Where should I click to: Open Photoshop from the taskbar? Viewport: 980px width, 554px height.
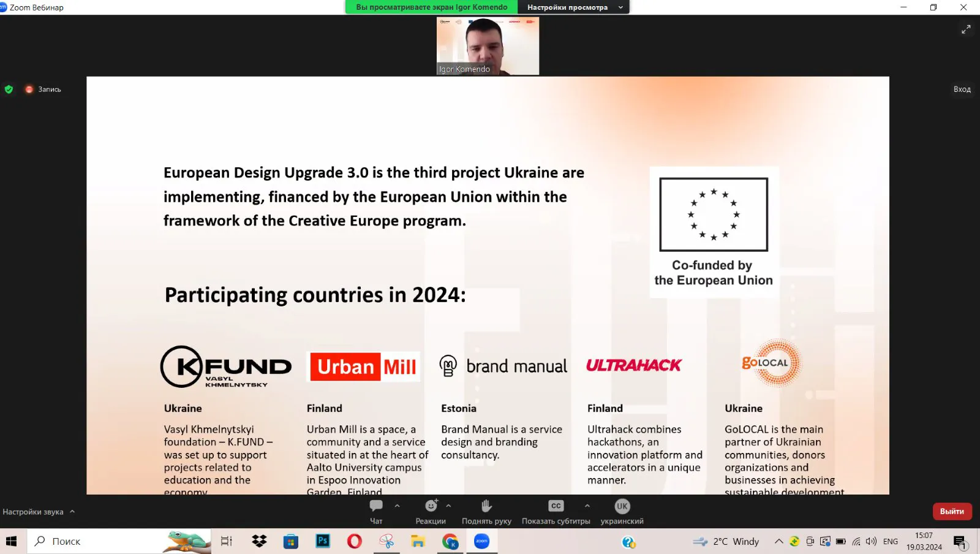click(x=323, y=541)
